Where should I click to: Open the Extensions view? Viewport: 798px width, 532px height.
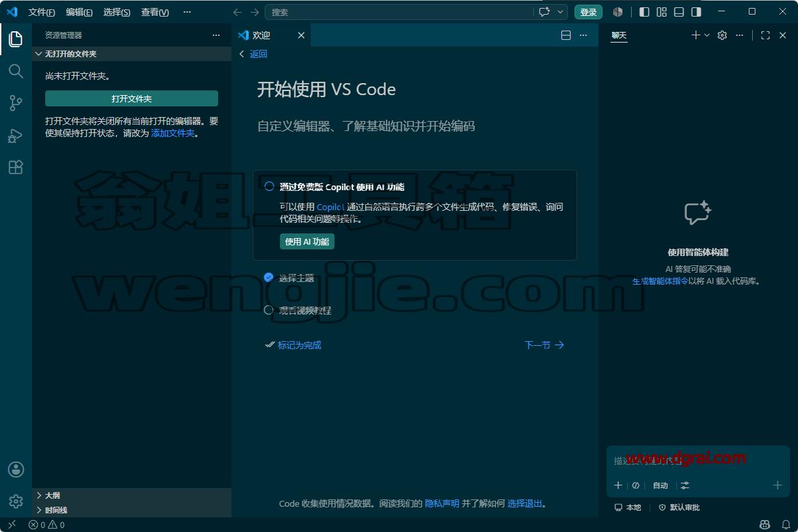tap(16, 168)
